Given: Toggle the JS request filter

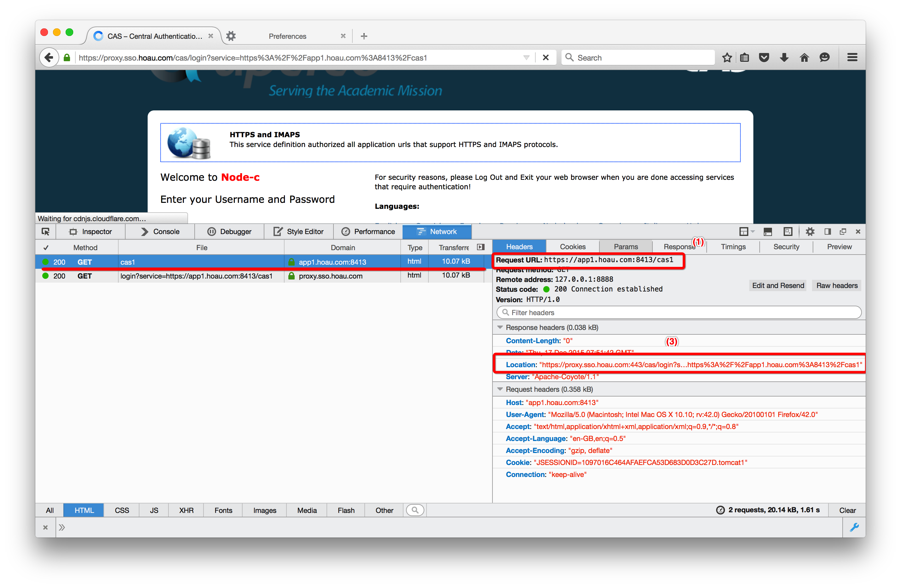Looking at the screenshot, I should pos(154,510).
